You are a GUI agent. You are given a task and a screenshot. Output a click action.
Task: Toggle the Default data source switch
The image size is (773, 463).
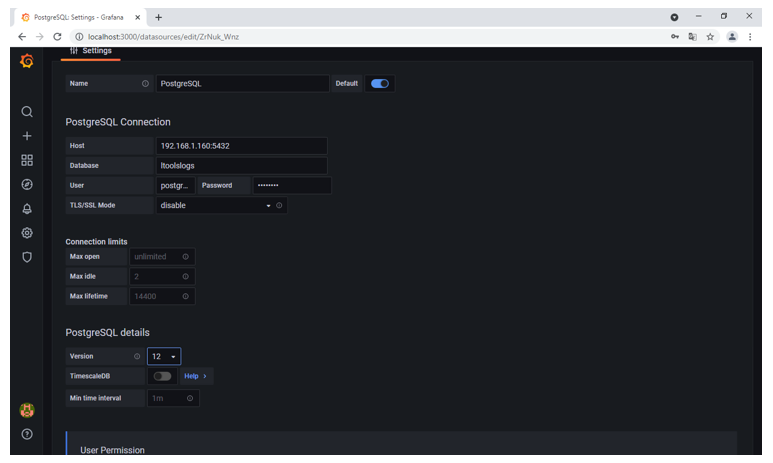(x=380, y=84)
